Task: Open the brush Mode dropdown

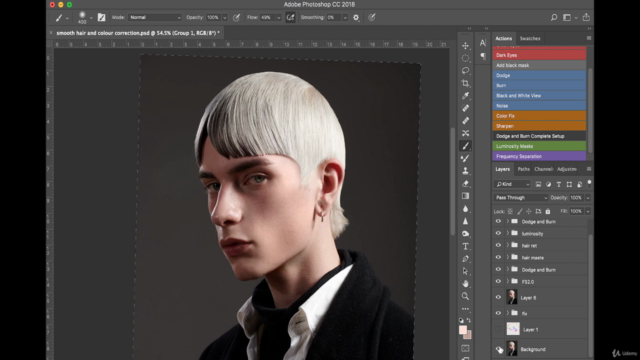Action: [x=155, y=18]
